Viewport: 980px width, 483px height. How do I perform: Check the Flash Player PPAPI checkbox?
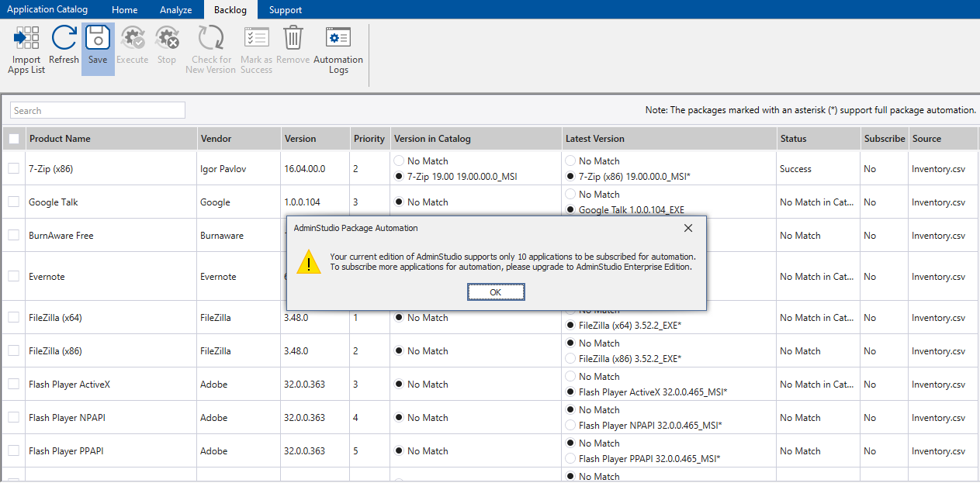click(14, 450)
